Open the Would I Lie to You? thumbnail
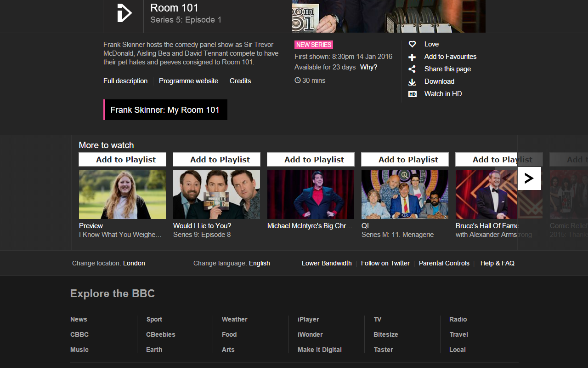Image resolution: width=588 pixels, height=368 pixels. coord(216,195)
